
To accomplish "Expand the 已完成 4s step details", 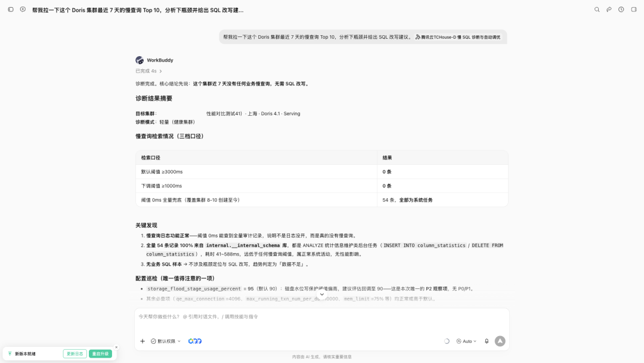I will (148, 71).
